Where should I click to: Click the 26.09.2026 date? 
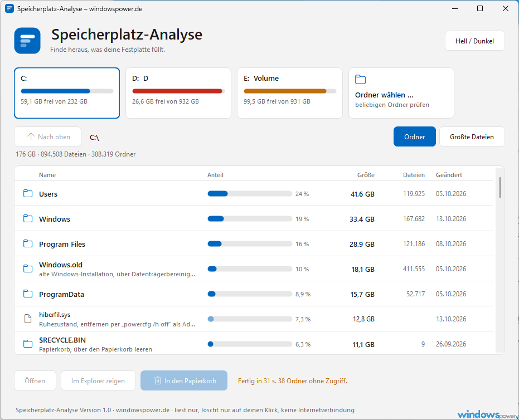tap(451, 344)
